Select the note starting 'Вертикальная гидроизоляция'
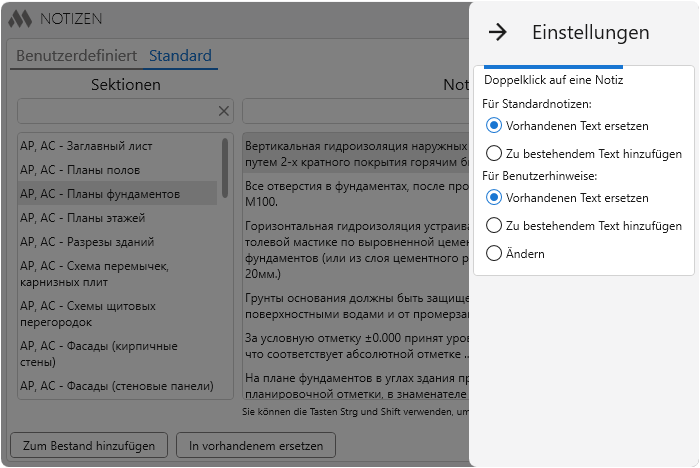 (x=356, y=154)
